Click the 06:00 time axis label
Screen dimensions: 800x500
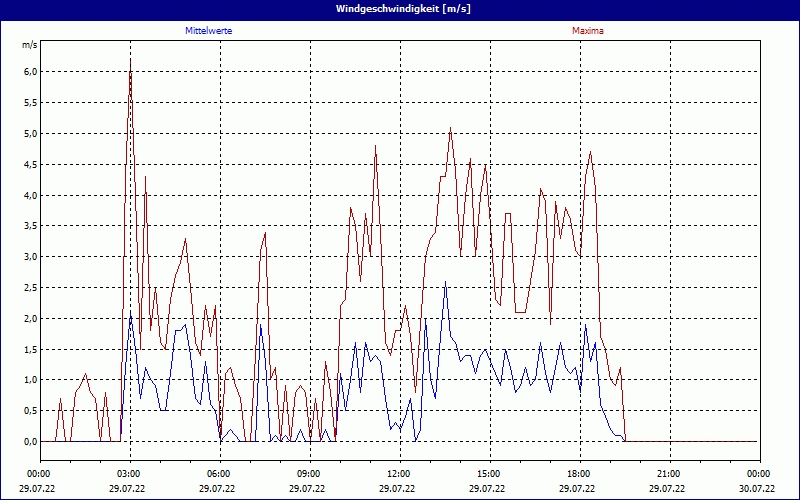[218, 474]
